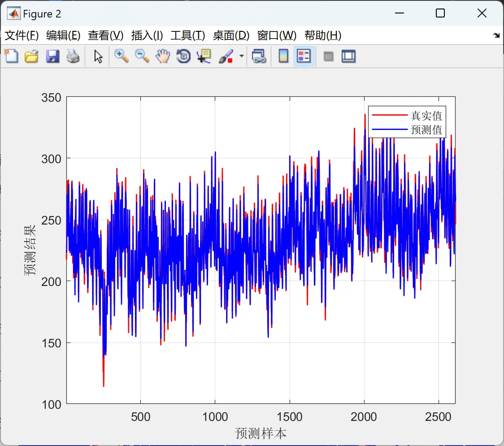Select the Pan hand tool
Image resolution: width=504 pixels, height=446 pixels.
pyautogui.click(x=163, y=56)
